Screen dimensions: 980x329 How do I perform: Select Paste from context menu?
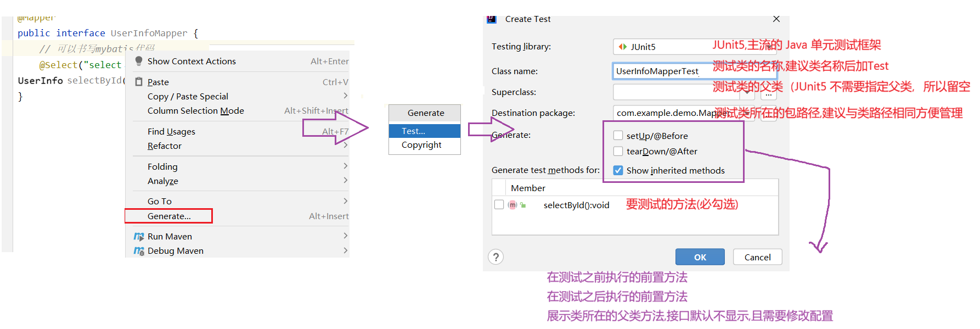239,82
